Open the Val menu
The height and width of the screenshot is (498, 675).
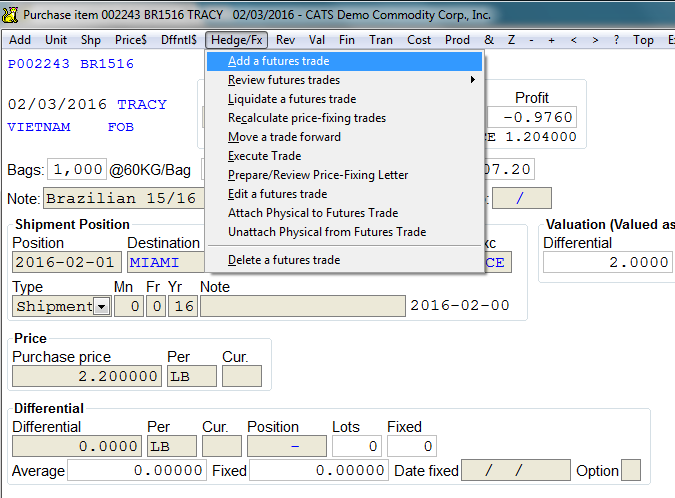tap(317, 40)
